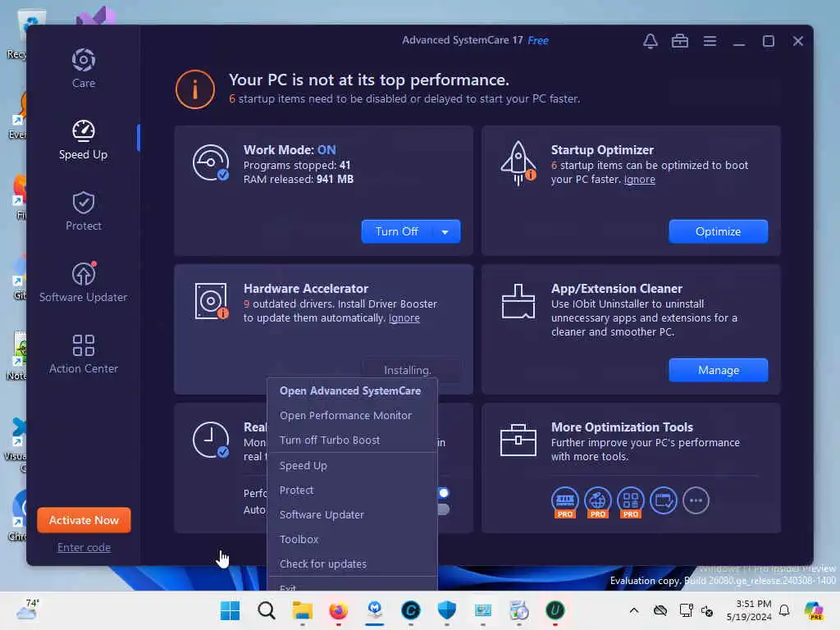This screenshot has height=630, width=840.
Task: Open Firefox from the taskbar
Action: [338, 610]
